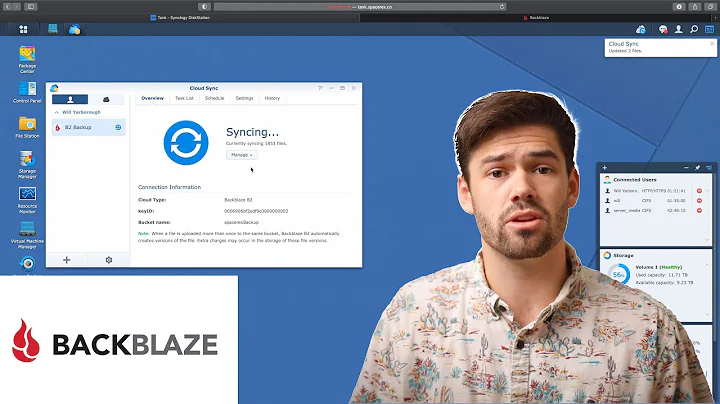This screenshot has height=404, width=720.
Task: Minimize the widgets panel with the dash
Action: (x=686, y=168)
